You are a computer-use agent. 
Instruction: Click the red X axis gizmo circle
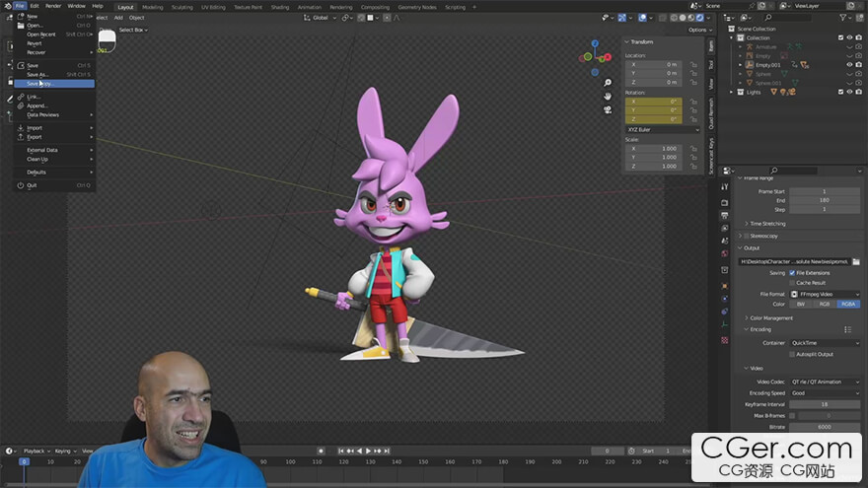(x=608, y=56)
